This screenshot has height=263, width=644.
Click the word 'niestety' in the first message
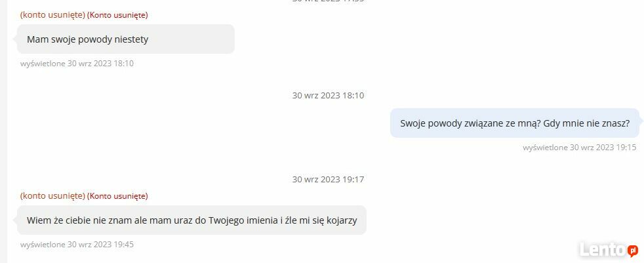coord(131,40)
